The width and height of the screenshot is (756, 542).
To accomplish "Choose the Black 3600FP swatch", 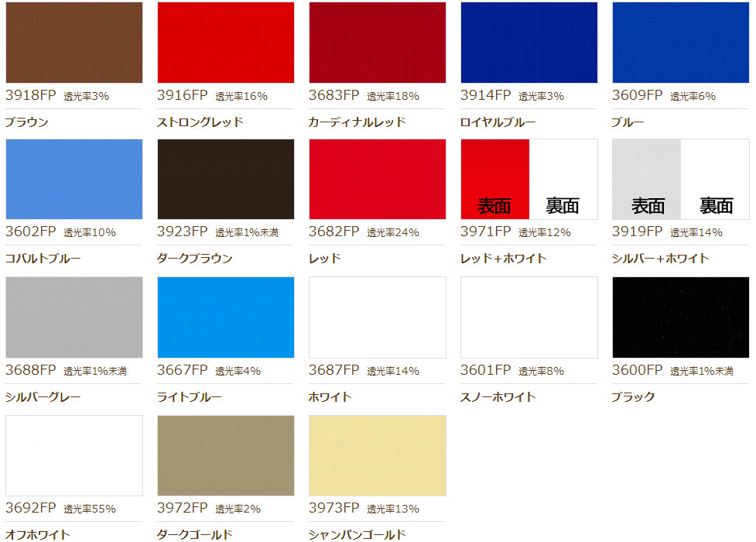I will point(681,317).
